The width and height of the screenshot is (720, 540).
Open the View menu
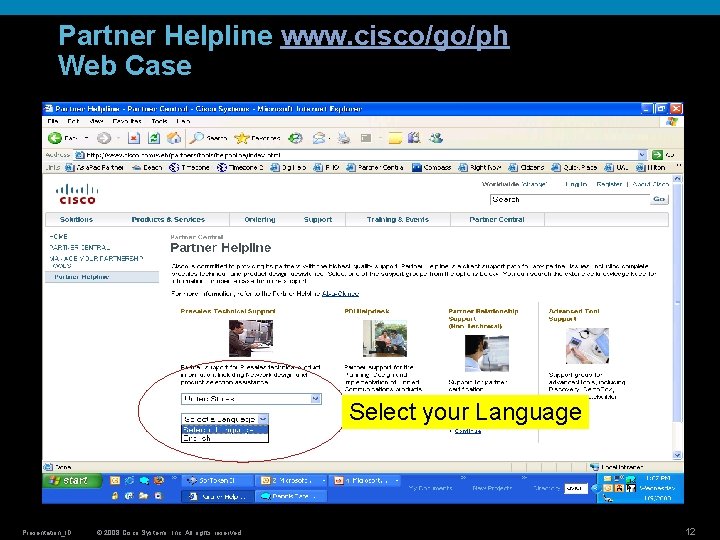(96, 121)
